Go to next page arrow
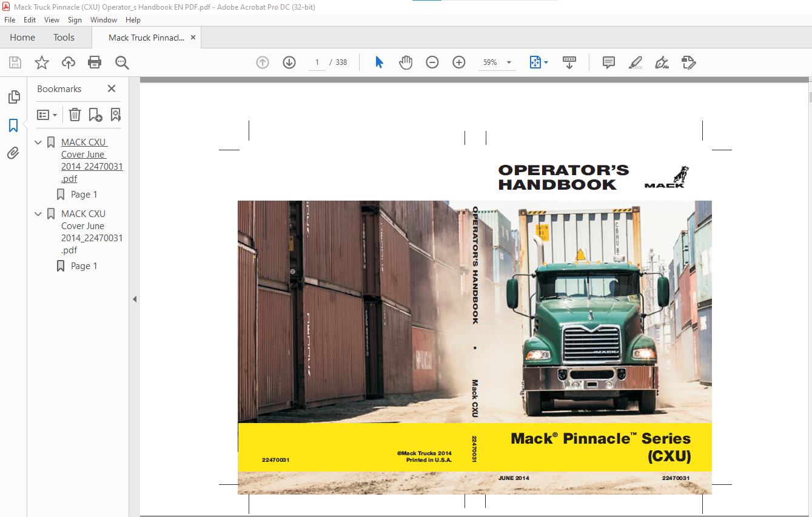812x517 pixels. point(289,62)
